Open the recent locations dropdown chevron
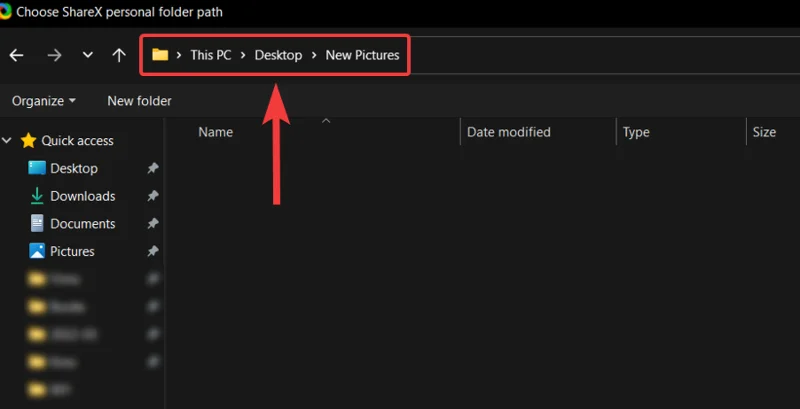Viewport: 800px width, 409px height. [x=88, y=55]
